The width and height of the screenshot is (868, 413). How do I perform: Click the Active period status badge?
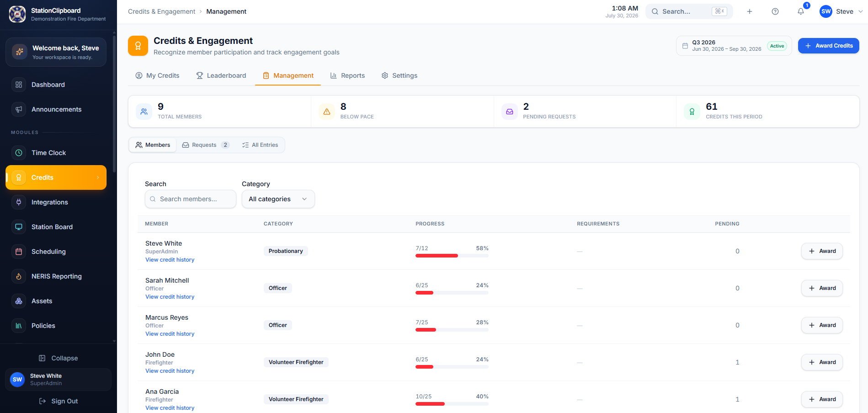[x=777, y=46]
